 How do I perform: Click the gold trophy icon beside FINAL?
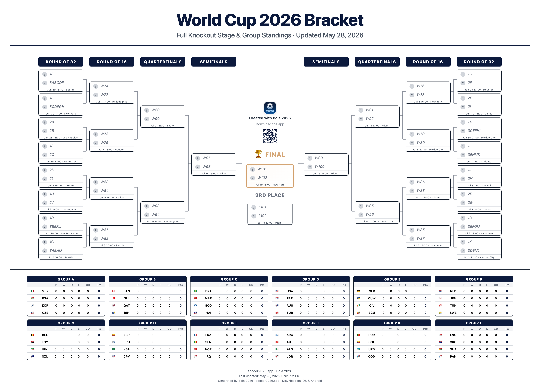[x=258, y=154]
